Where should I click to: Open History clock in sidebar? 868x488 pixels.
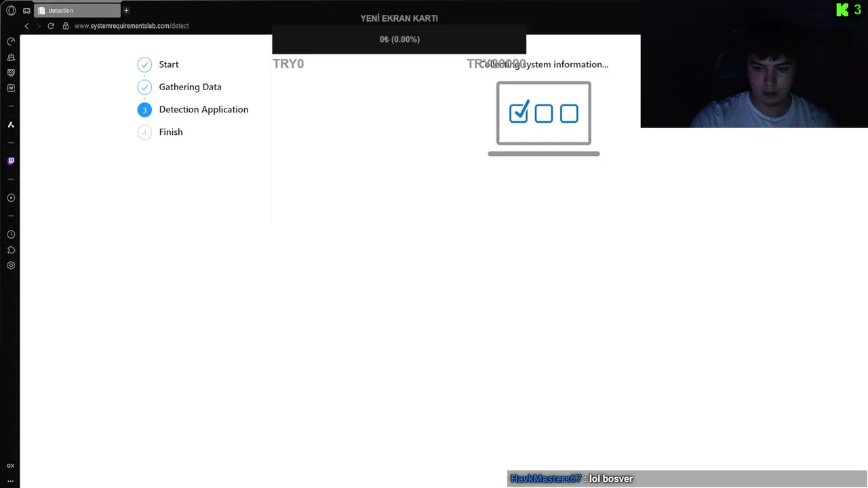11,235
